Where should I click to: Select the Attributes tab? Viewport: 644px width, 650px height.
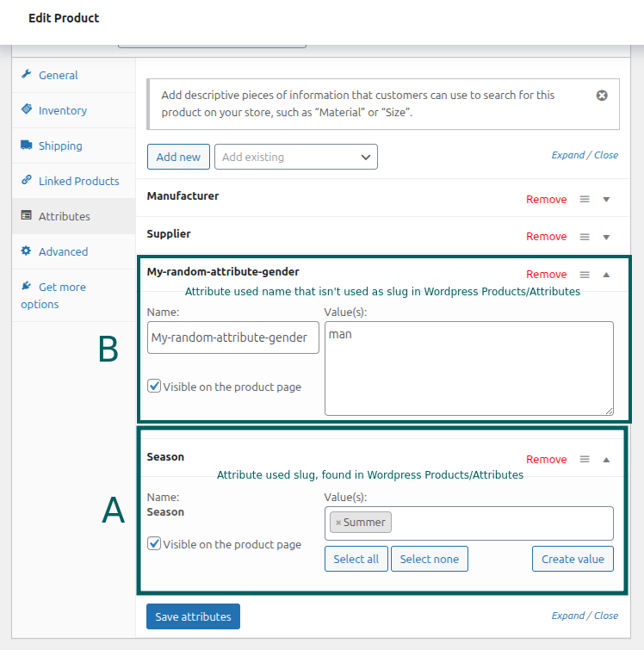click(73, 216)
